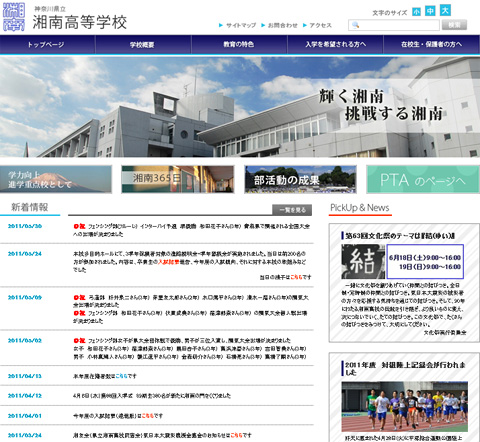This screenshot has height=442, width=480.
Task: Click the gray search submit button
Action: pyautogui.click(x=454, y=25)
